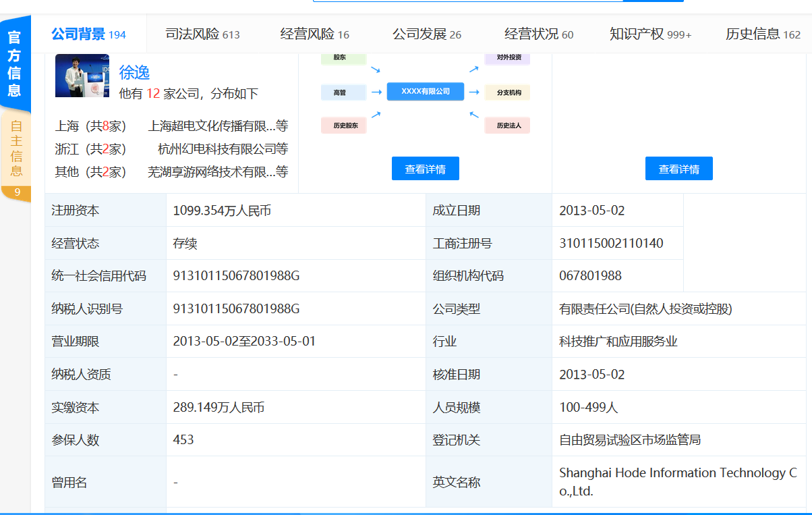This screenshot has width=812, height=515.
Task: Click the 核准日期 value 2013-05-02
Action: coord(592,374)
